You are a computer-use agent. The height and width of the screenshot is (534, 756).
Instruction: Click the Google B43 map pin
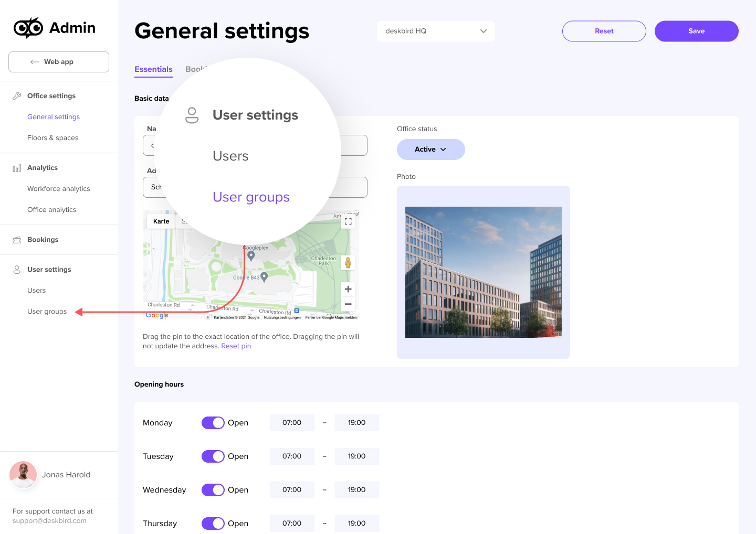click(264, 277)
